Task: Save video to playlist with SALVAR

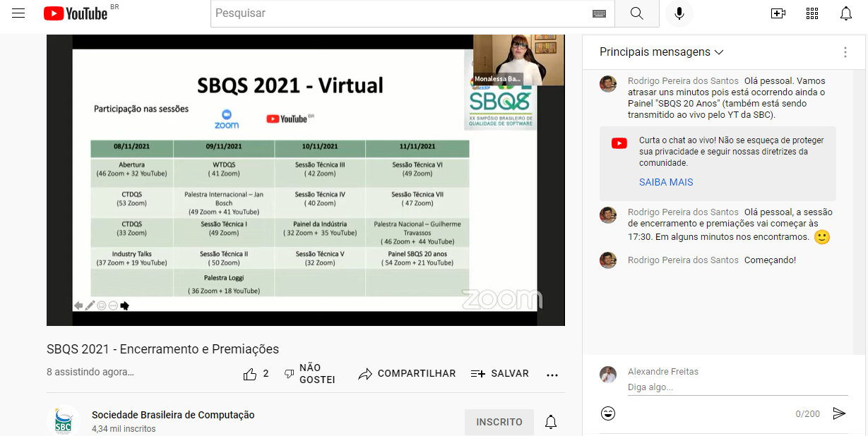Action: point(500,374)
